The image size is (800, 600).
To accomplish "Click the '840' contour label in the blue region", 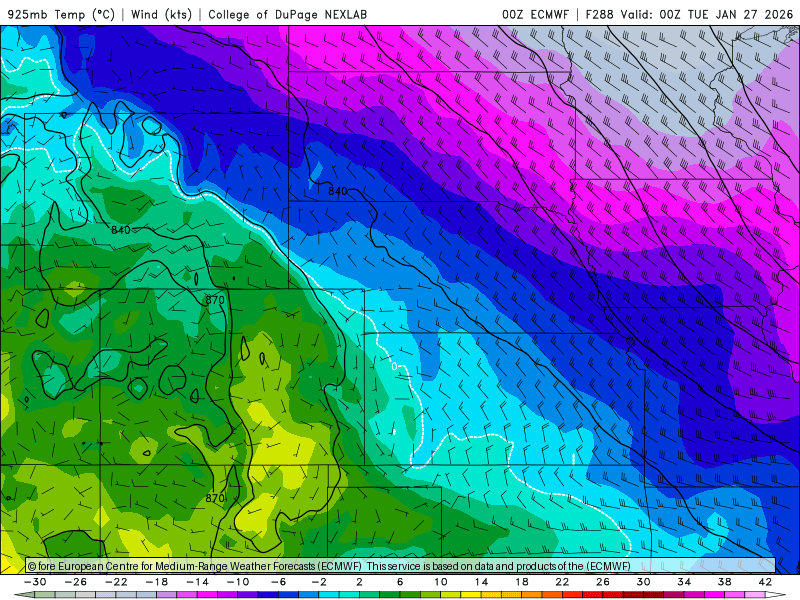I will pos(338,191).
